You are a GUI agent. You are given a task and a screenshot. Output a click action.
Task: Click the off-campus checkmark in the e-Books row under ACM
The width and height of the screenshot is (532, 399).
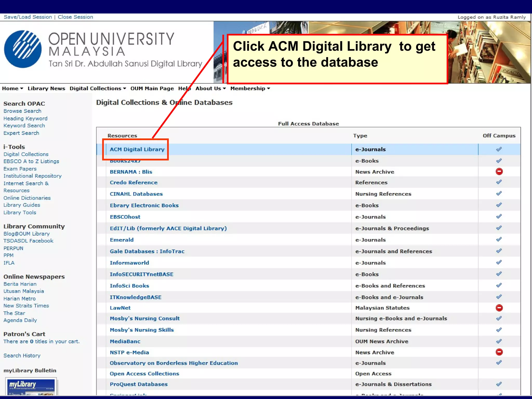[x=499, y=161]
